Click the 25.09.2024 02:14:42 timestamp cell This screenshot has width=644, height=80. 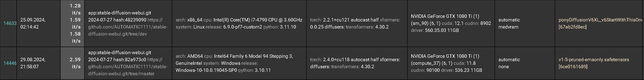pyautogui.click(x=33, y=23)
